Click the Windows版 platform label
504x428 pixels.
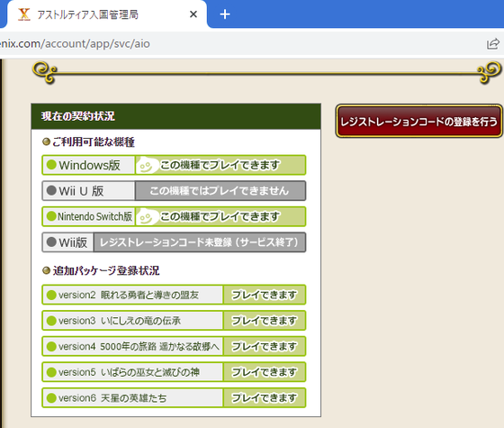[89, 165]
